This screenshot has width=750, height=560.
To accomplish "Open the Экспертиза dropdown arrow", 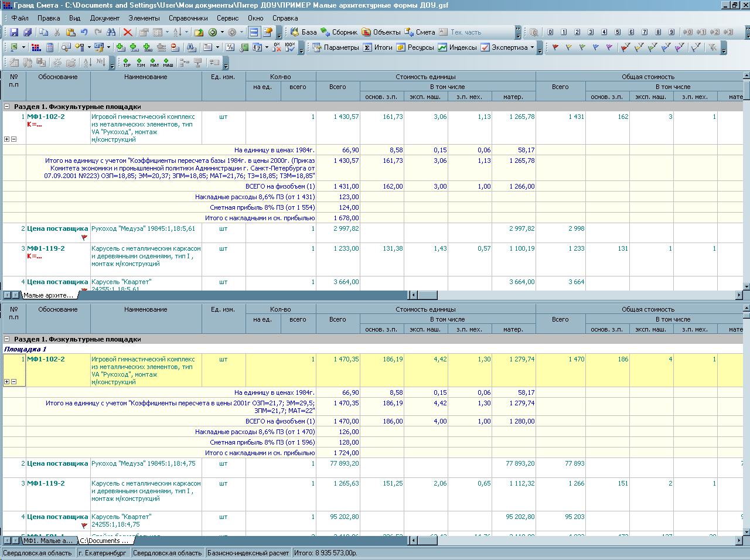I will [x=532, y=47].
